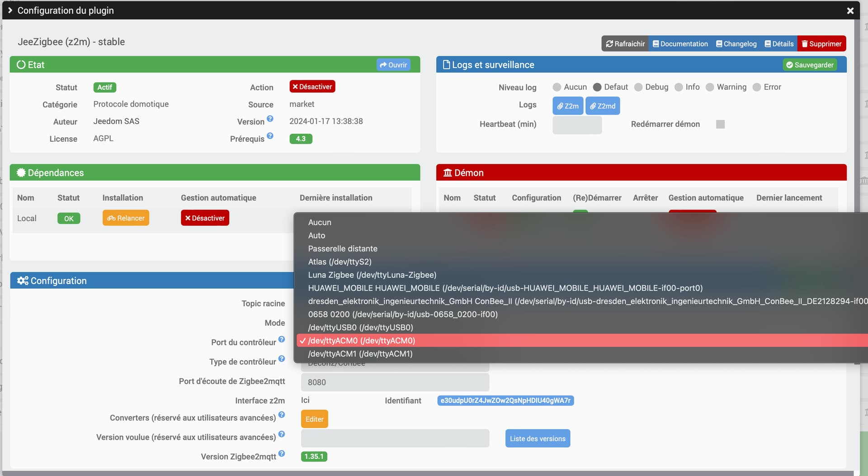The width and height of the screenshot is (868, 476).
Task: Click the Rafraichir refresh button
Action: [x=625, y=44]
